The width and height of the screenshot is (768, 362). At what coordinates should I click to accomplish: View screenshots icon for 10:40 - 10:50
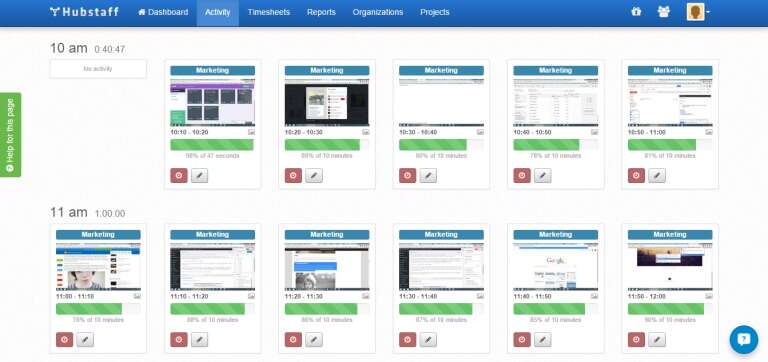(594, 132)
